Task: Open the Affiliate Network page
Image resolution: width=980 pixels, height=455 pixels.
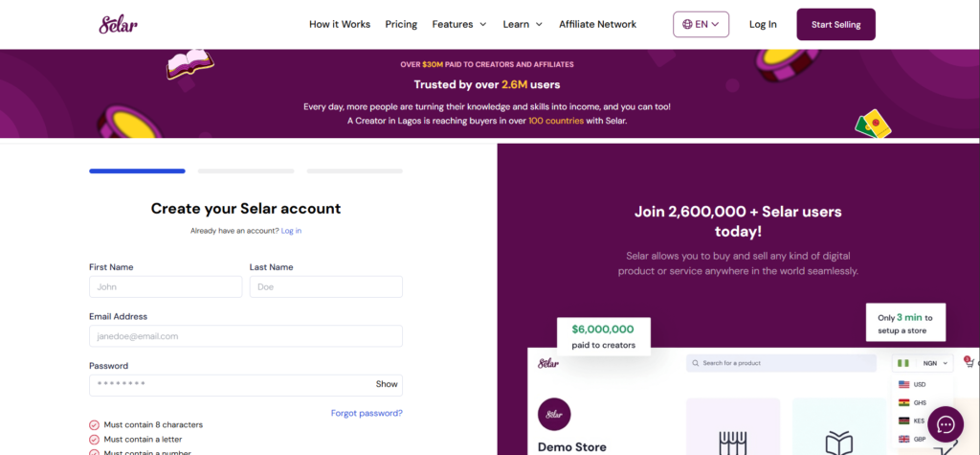Action: click(x=597, y=24)
